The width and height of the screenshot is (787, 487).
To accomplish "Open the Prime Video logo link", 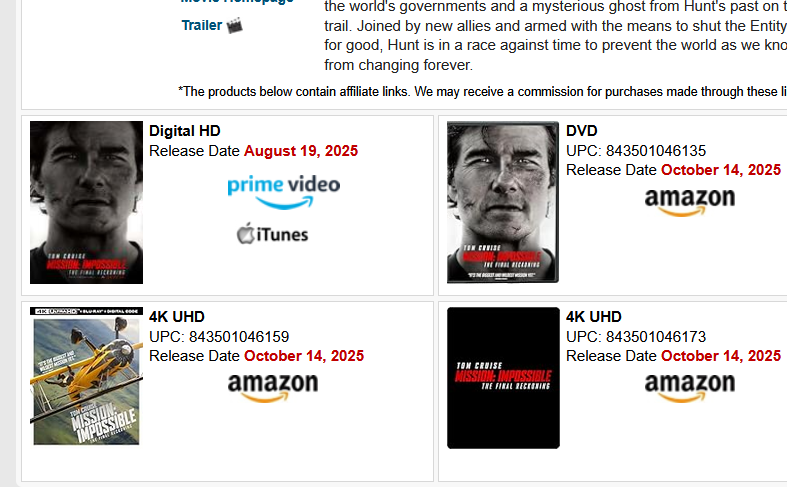I will point(284,192).
